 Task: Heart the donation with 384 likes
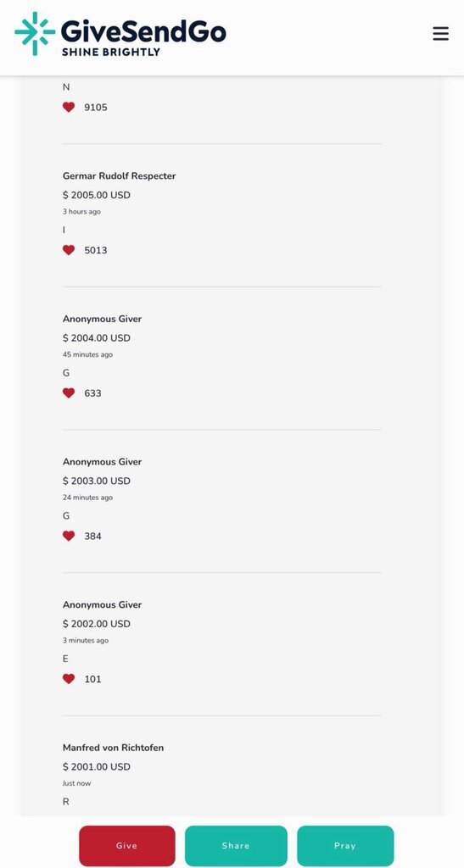click(69, 536)
